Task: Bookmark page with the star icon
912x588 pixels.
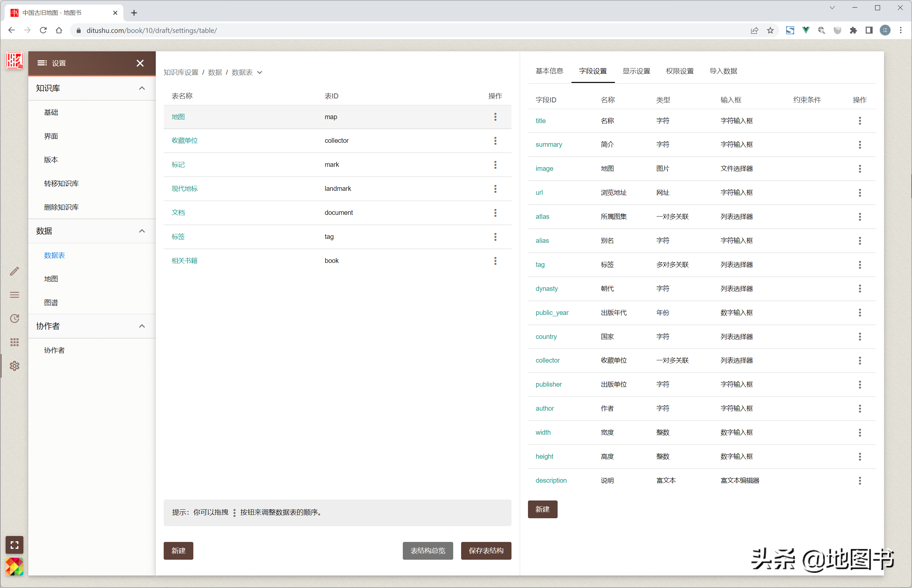Action: pos(770,31)
